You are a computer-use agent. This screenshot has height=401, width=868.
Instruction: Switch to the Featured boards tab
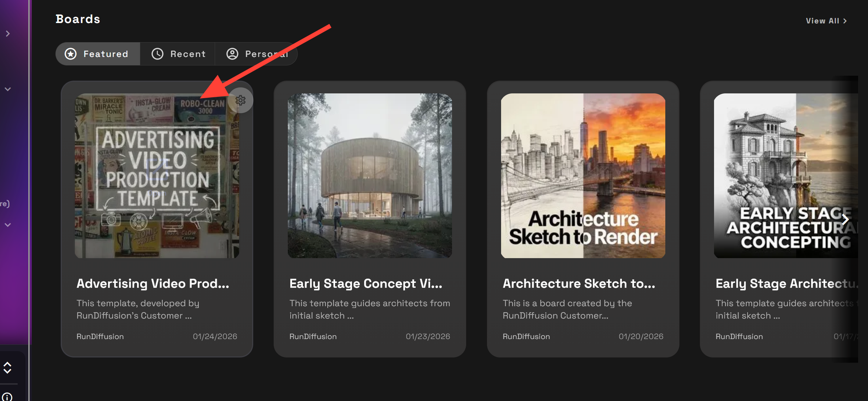[98, 54]
